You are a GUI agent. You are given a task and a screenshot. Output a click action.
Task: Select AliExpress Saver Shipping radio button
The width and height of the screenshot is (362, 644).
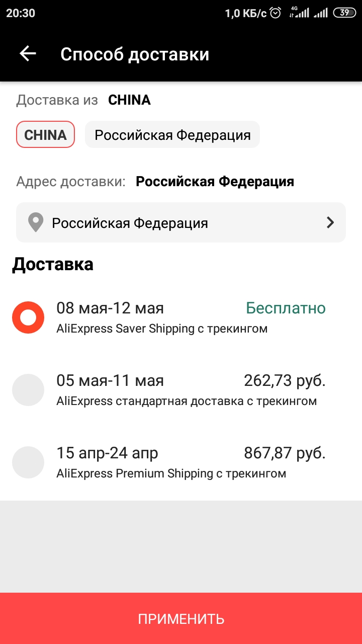(x=28, y=317)
